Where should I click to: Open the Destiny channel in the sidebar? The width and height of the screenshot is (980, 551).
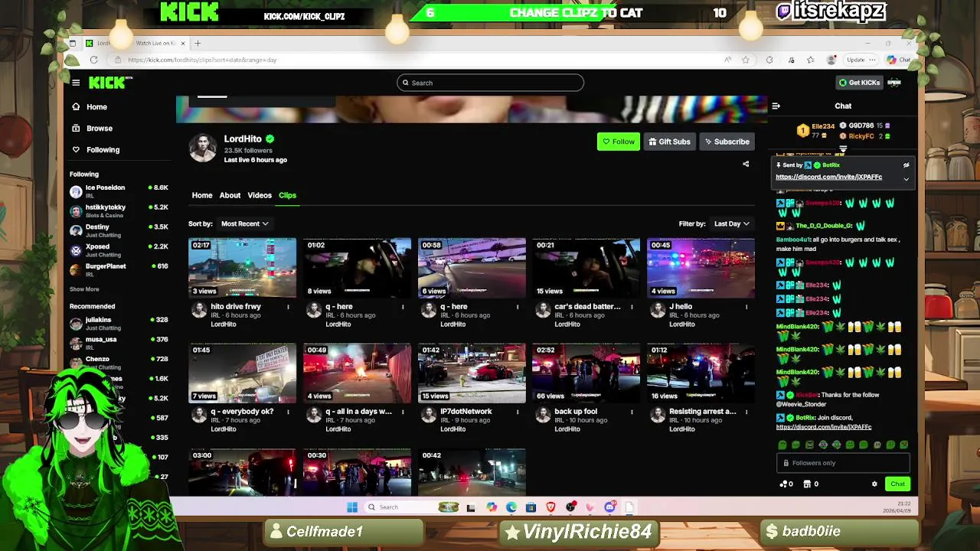pyautogui.click(x=119, y=230)
